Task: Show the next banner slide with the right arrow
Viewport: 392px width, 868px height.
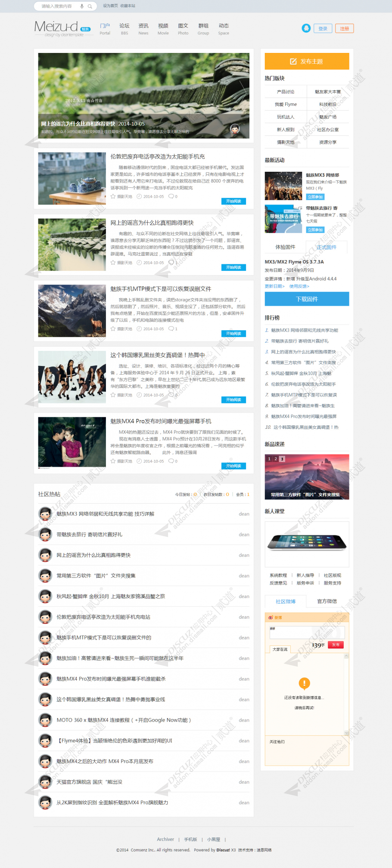Action: 243,91
